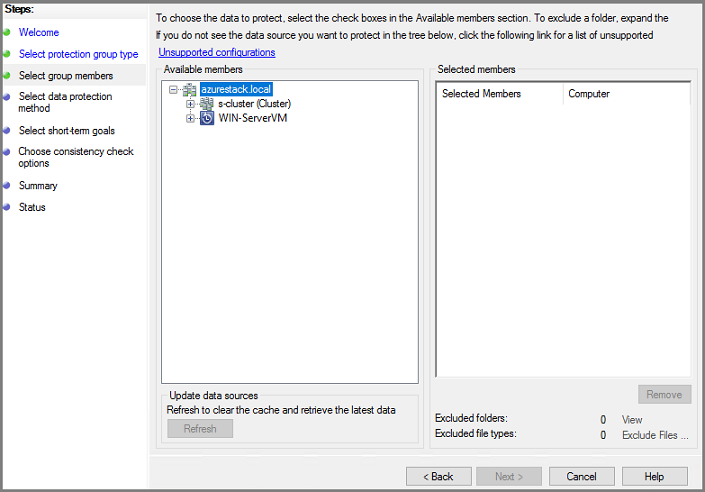Click the Next button

[509, 477]
